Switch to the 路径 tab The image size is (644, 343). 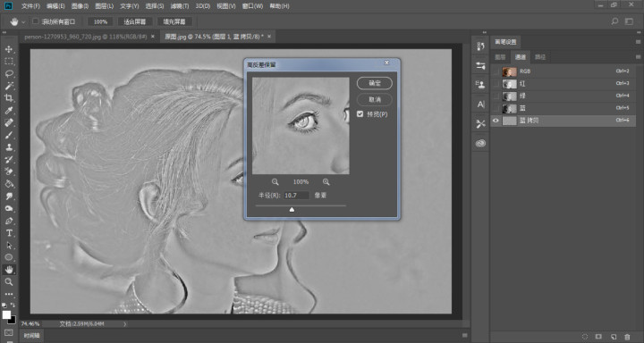540,57
